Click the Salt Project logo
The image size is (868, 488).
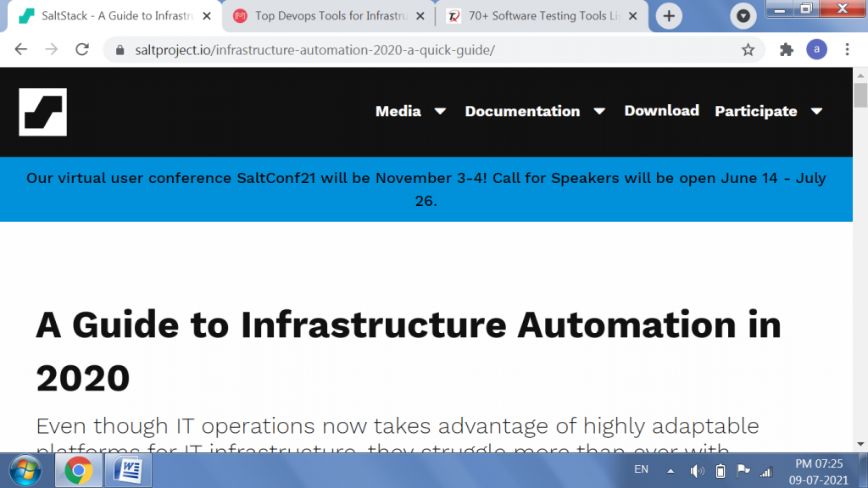point(42,112)
